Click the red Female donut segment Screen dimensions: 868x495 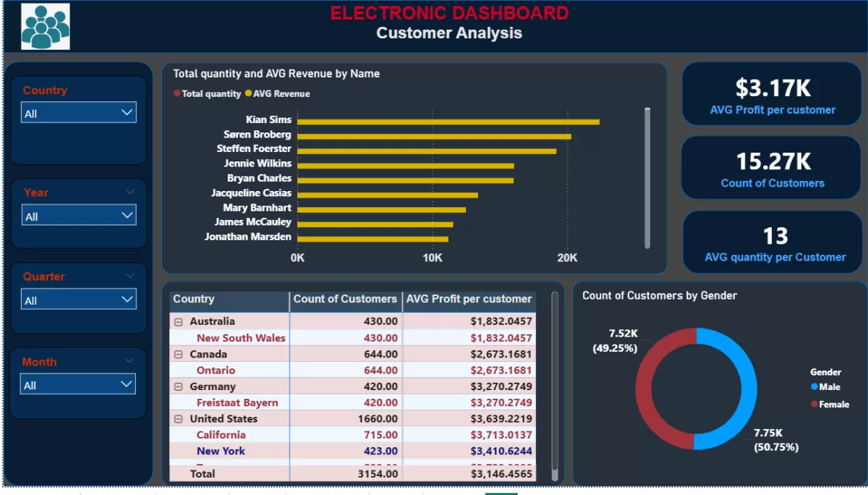(x=644, y=387)
